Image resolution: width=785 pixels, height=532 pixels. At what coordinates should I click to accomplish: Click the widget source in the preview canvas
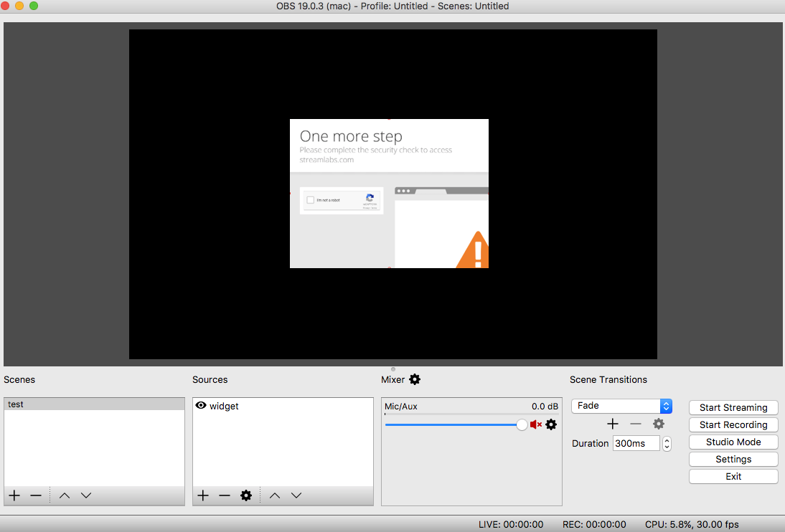point(389,193)
